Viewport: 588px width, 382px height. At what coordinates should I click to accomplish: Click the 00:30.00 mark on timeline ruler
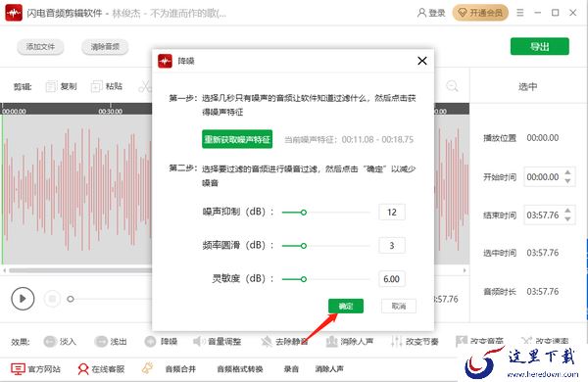pyautogui.click(x=110, y=112)
